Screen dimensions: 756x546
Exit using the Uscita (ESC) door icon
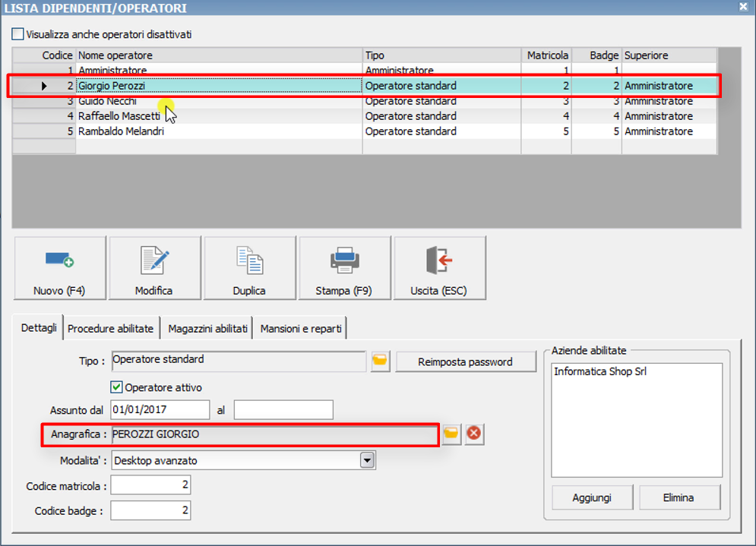tap(439, 260)
